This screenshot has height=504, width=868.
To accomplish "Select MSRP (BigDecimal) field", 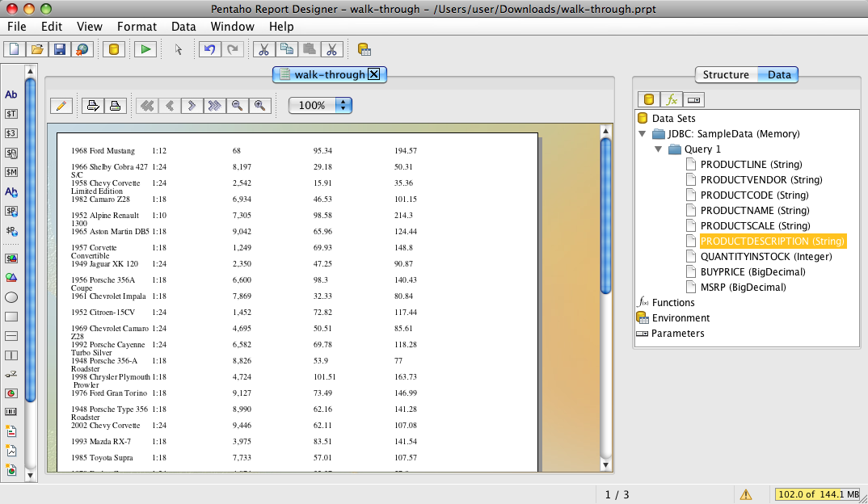I will [743, 287].
